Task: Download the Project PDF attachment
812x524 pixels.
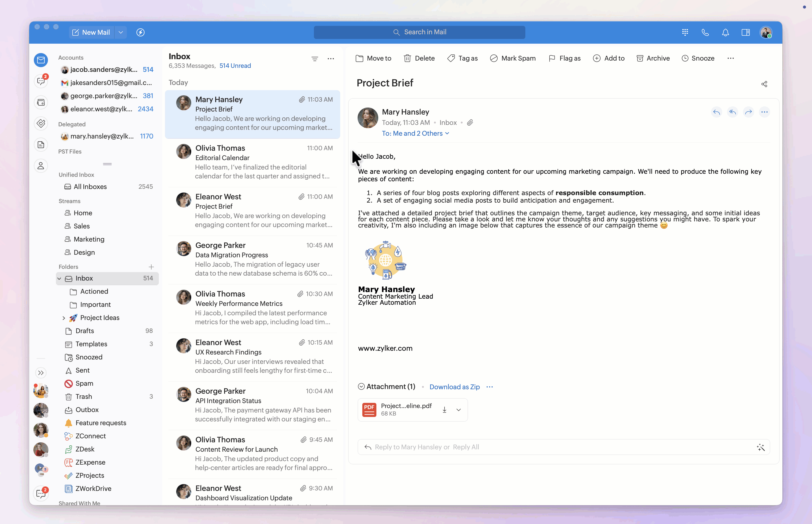Action: point(444,410)
